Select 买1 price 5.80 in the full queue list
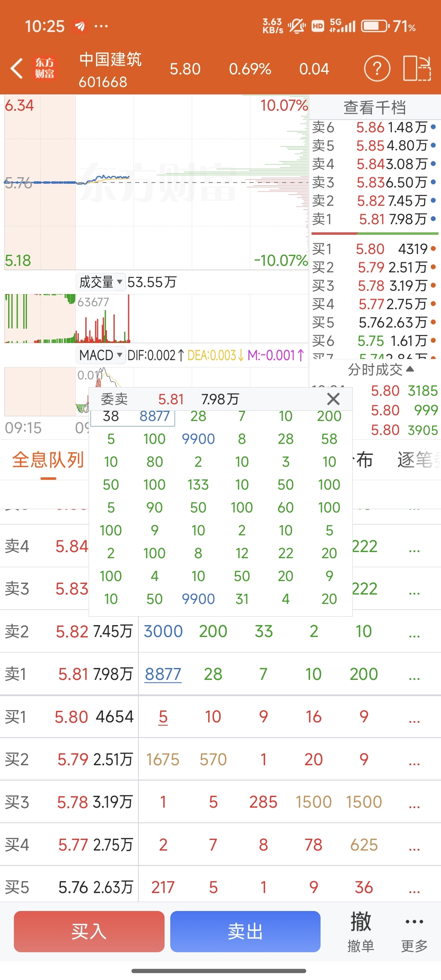 [71, 717]
